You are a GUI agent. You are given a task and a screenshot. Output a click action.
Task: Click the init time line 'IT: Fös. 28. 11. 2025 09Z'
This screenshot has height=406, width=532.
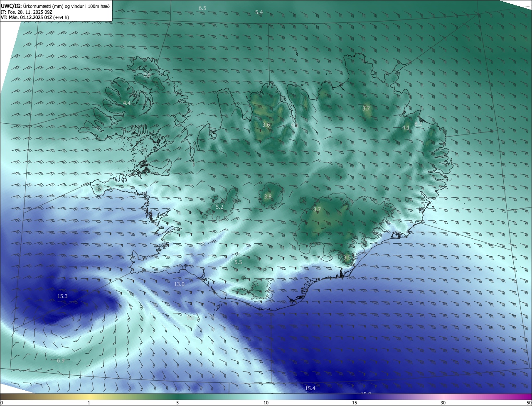click(26, 12)
